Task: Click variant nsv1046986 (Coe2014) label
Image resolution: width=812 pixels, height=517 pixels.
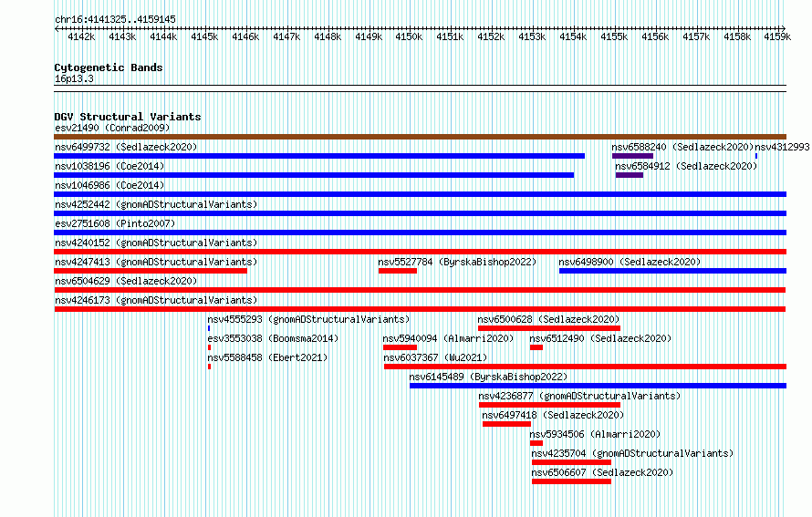Action: click(x=109, y=185)
